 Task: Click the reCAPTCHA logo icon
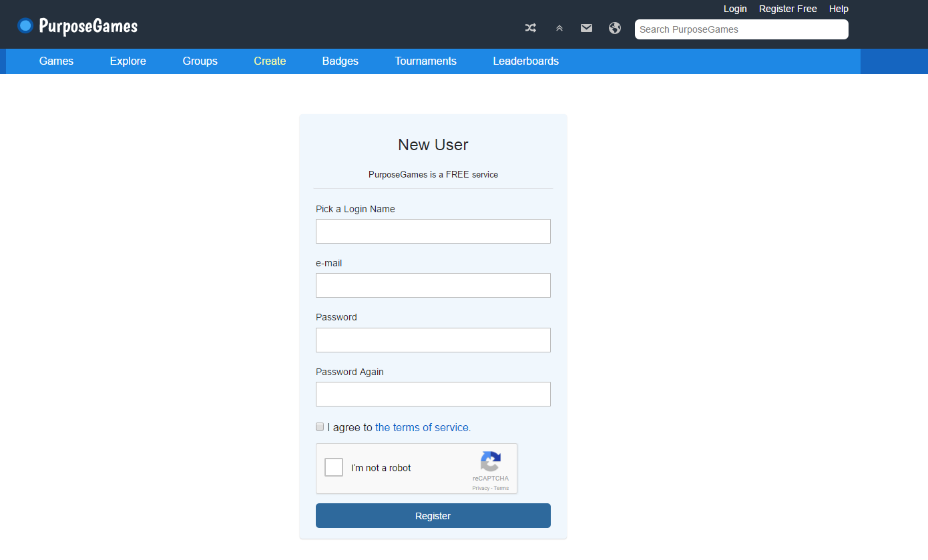coord(490,462)
